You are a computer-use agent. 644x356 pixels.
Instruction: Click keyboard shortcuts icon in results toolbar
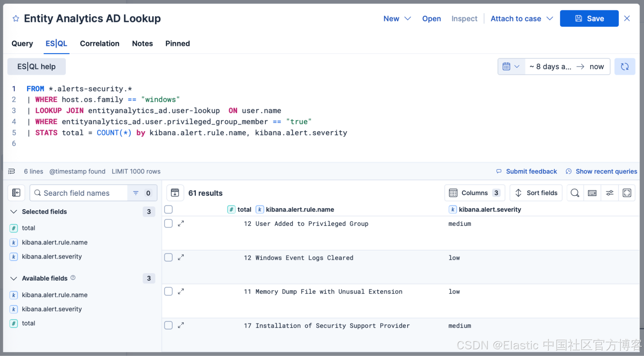(x=592, y=193)
